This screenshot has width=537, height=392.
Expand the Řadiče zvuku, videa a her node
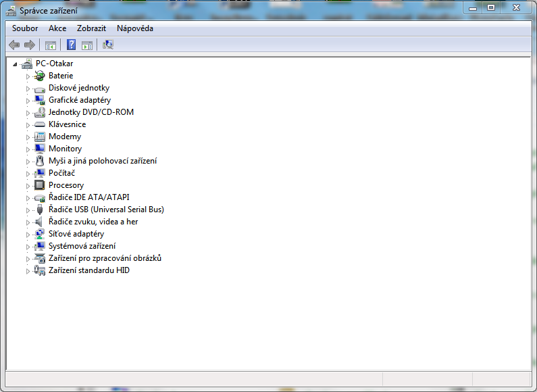[28, 222]
